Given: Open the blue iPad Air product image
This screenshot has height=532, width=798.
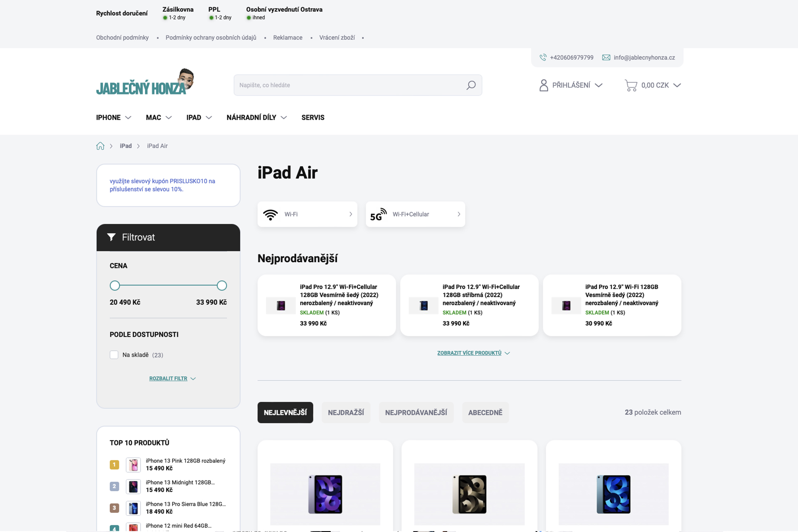Looking at the screenshot, I should (613, 494).
